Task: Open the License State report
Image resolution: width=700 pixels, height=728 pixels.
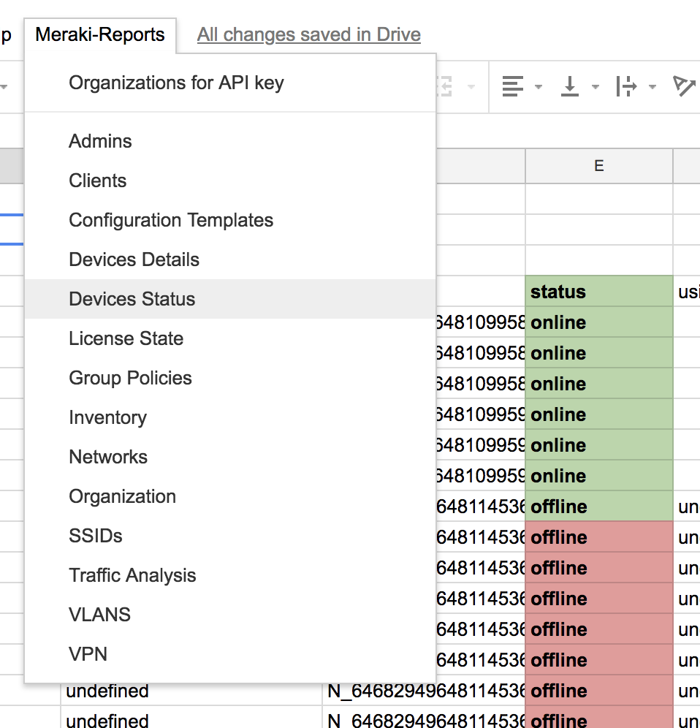Action: coord(126,338)
